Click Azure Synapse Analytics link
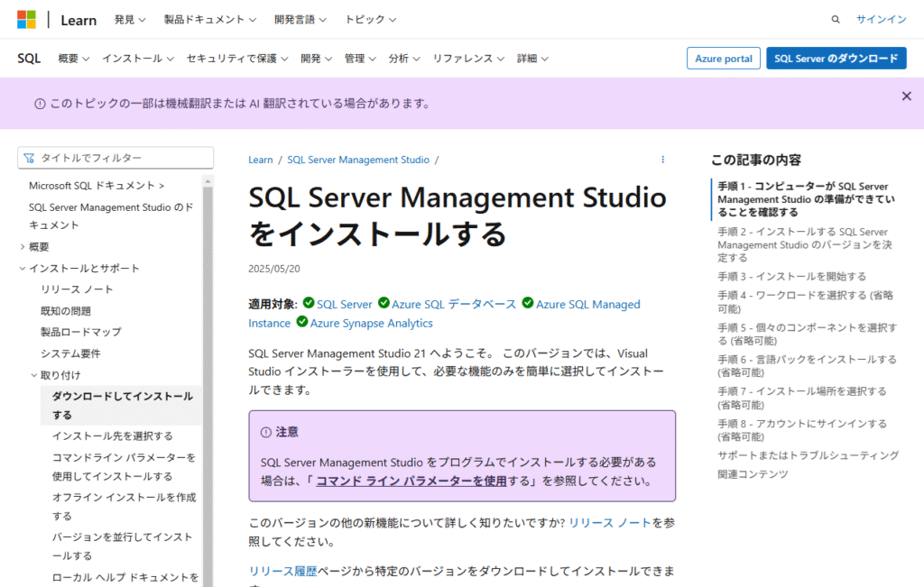The image size is (924, 587). click(x=371, y=323)
